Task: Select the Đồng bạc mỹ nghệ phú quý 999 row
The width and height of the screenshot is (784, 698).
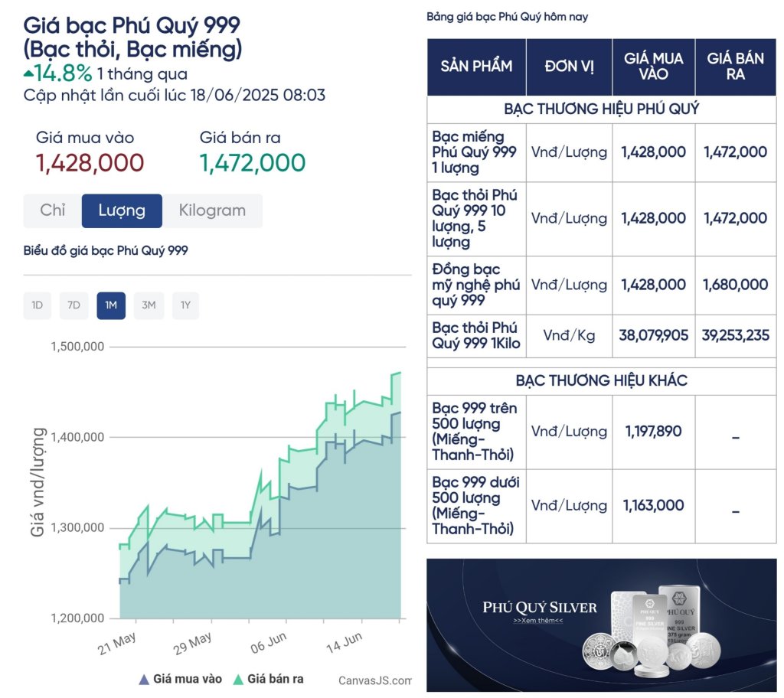Action: [x=602, y=285]
